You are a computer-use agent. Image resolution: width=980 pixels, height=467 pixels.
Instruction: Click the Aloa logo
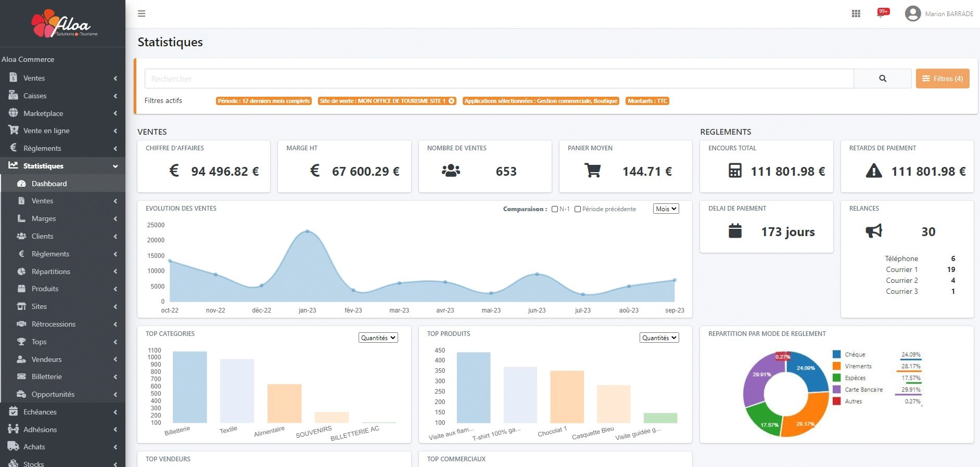pos(64,24)
